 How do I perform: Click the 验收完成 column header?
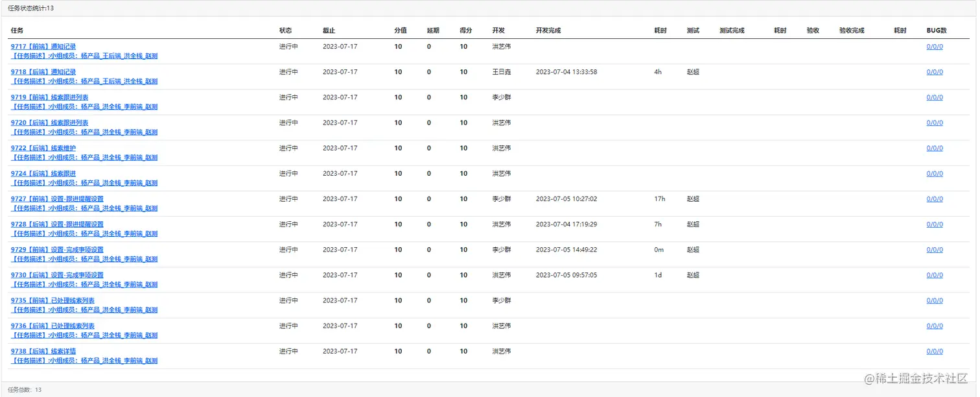pyautogui.click(x=852, y=30)
